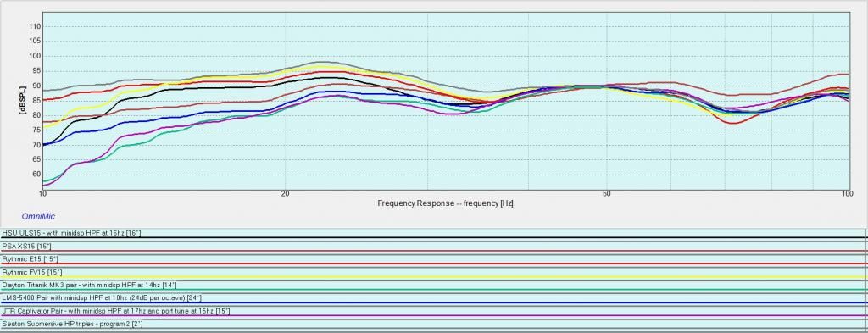
Task: Select the PSA XS15 [15"] legend entry
Action: (432, 247)
